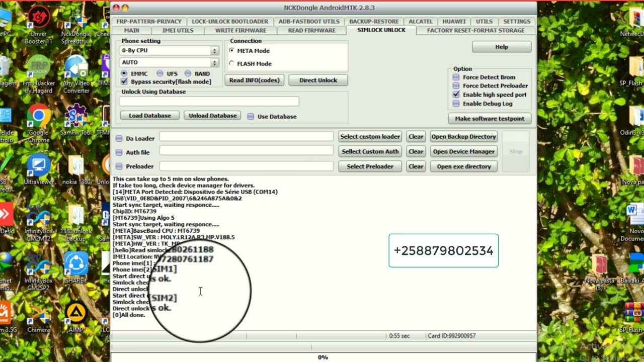
Task: Switch to ALCATEL tab
Action: (x=421, y=22)
